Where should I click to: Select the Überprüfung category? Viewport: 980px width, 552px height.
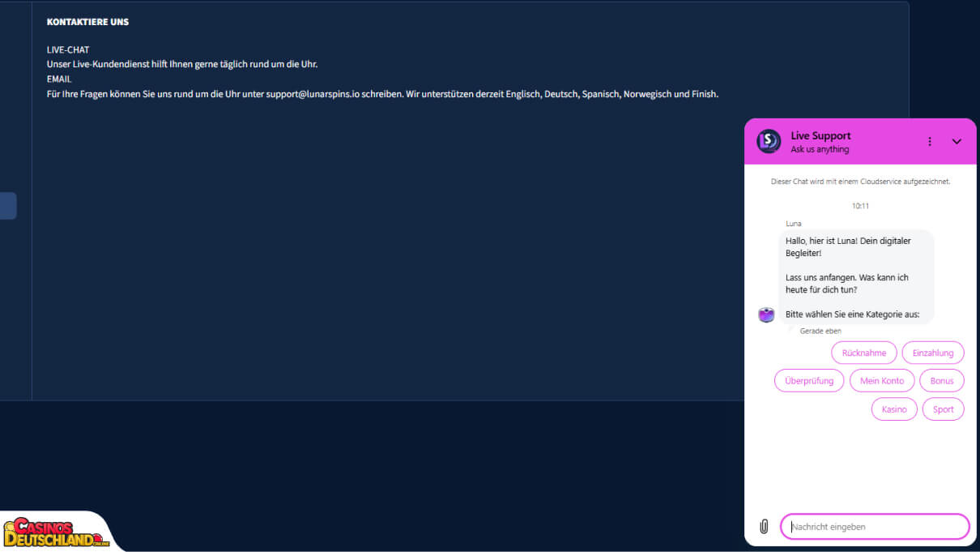coord(809,381)
